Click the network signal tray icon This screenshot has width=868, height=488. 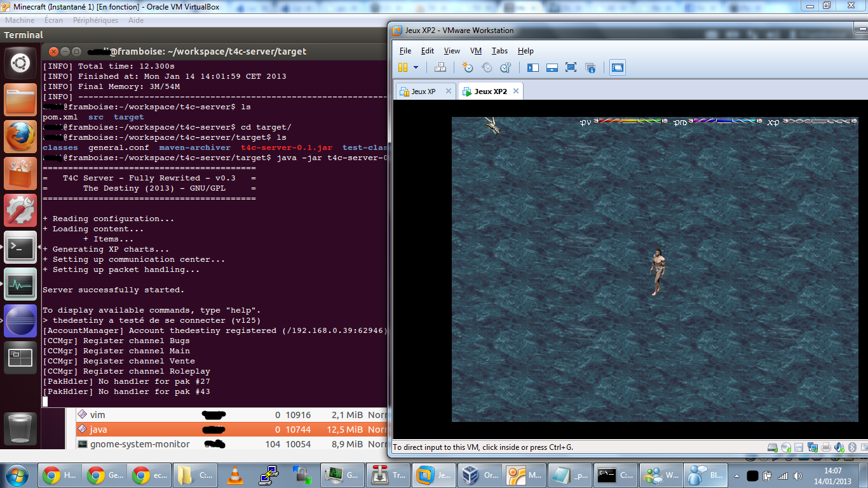pos(783,475)
